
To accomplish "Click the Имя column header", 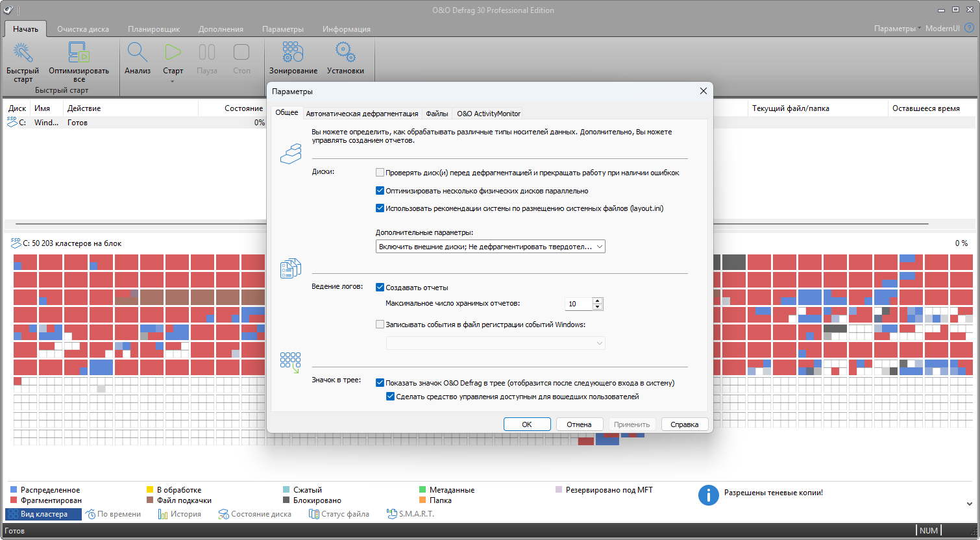I will [47, 108].
